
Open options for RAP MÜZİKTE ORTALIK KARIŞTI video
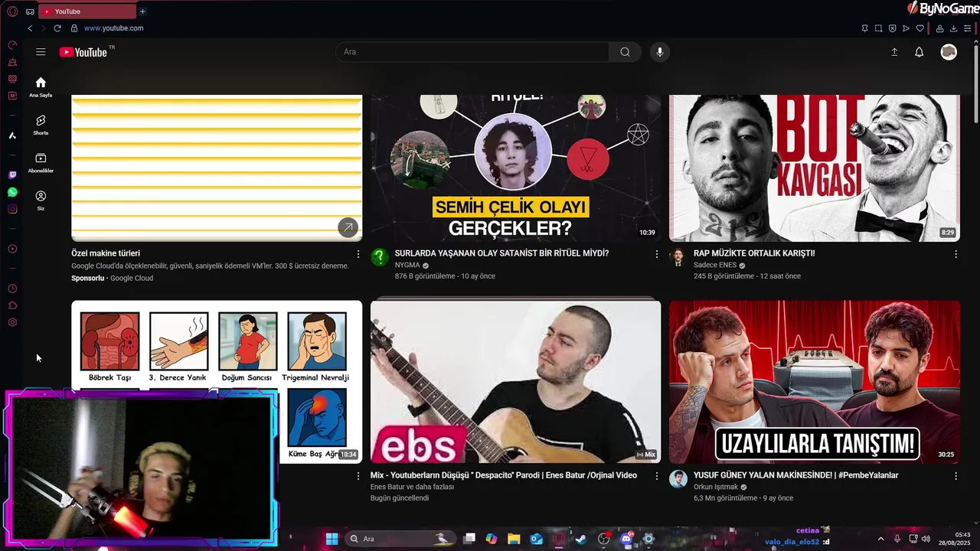955,254
